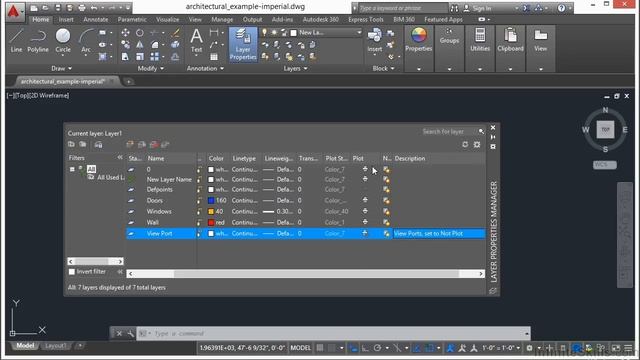This screenshot has width=640, height=360.
Task: Toggle New VP Freeze for Wall layer
Action: coord(386,222)
